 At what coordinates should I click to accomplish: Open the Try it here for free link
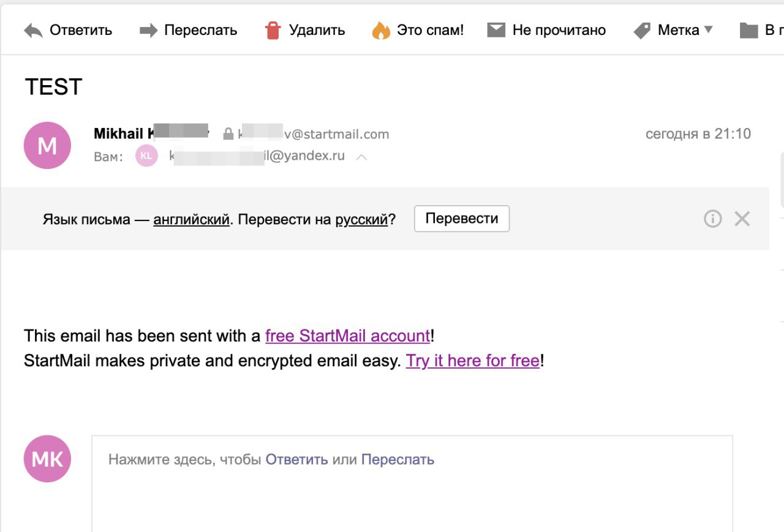473,361
